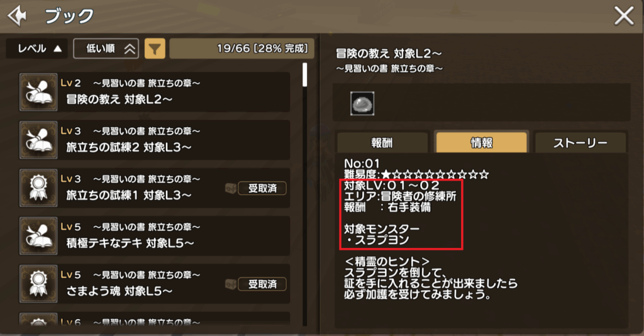Open the yellow filter funnel icon
The width and height of the screenshot is (644, 336).
click(155, 49)
